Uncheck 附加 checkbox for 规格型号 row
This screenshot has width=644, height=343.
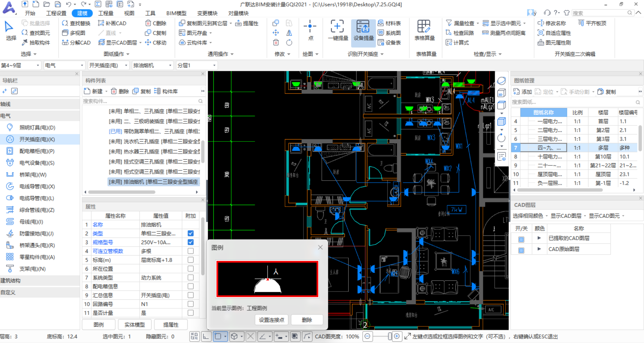[191, 242]
